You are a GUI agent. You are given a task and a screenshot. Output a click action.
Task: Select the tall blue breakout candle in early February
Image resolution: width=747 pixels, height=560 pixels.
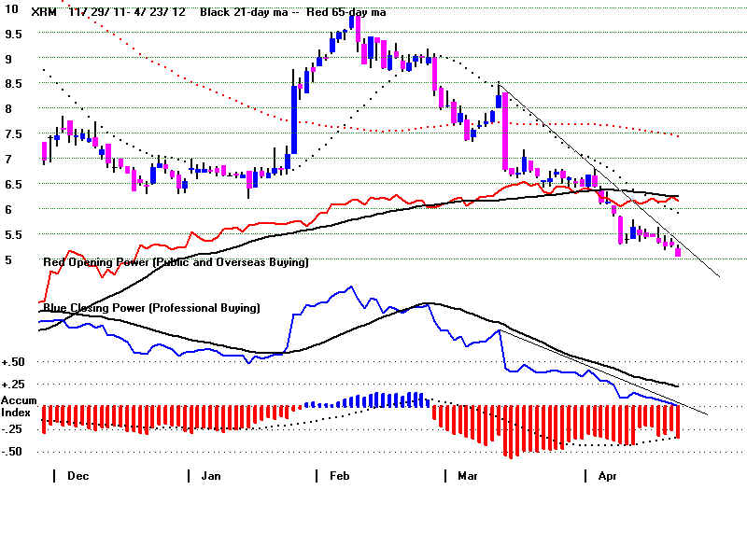point(294,121)
